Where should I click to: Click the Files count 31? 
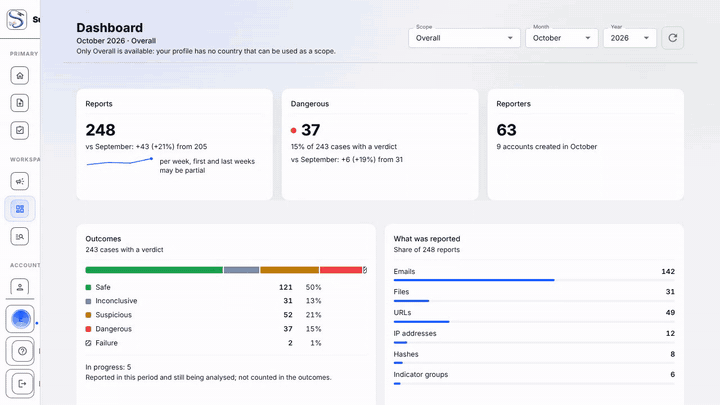670,292
